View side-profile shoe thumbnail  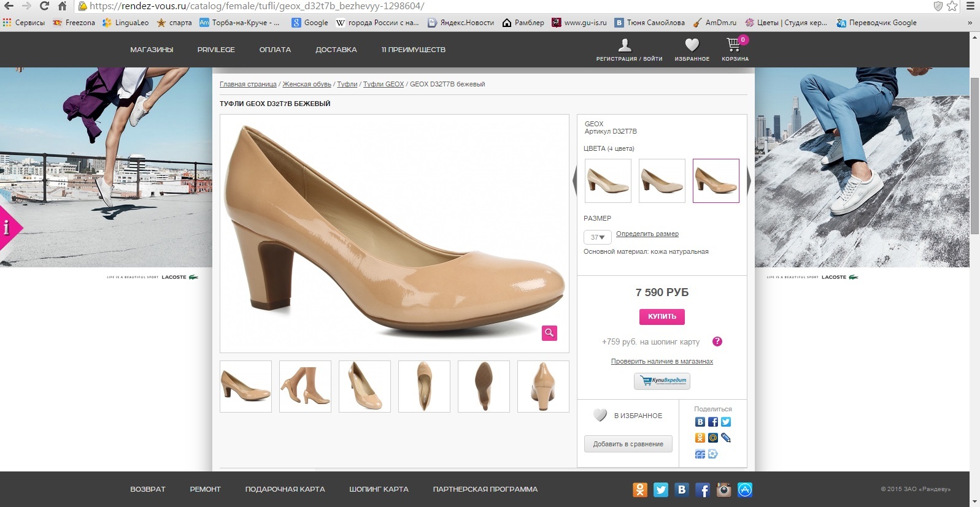click(245, 386)
